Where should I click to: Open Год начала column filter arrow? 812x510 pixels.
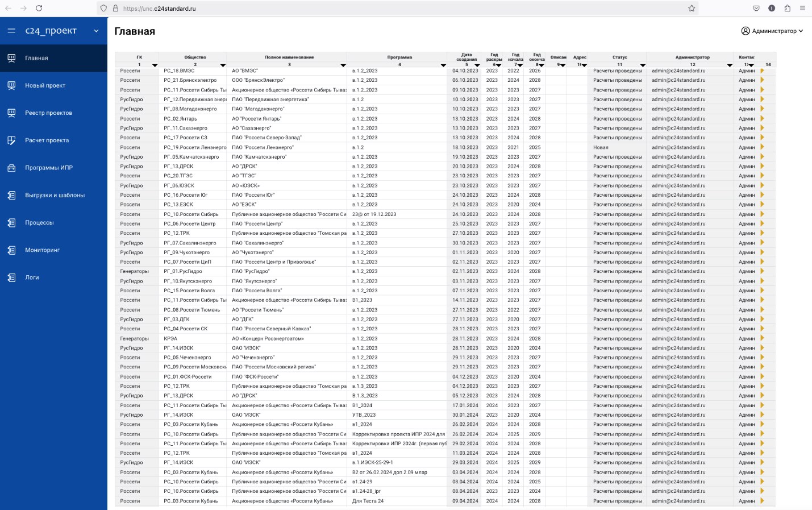(520, 65)
